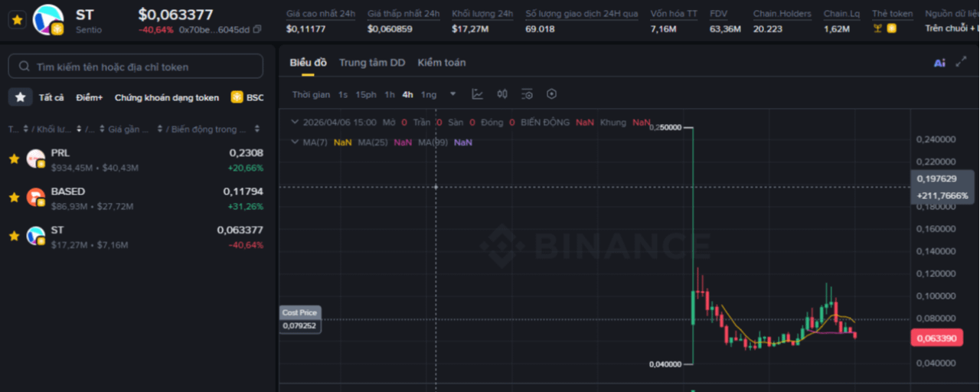Screen dimensions: 980x392
Task: Collapse the MA(7) indicator legend chevron
Action: [296, 142]
